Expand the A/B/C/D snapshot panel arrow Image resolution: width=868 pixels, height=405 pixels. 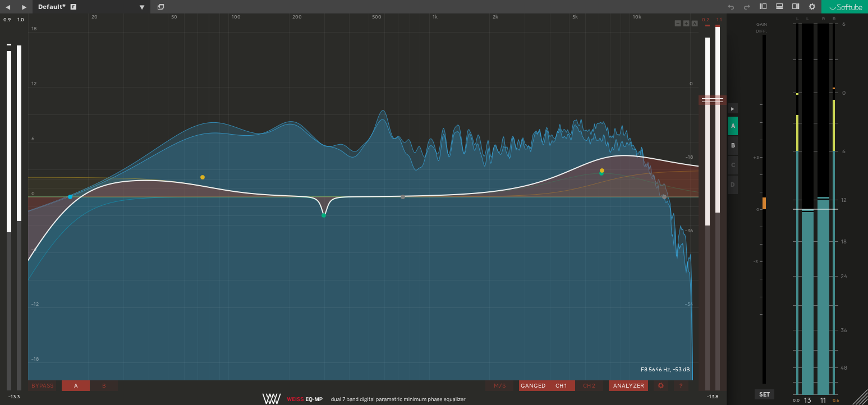(732, 108)
